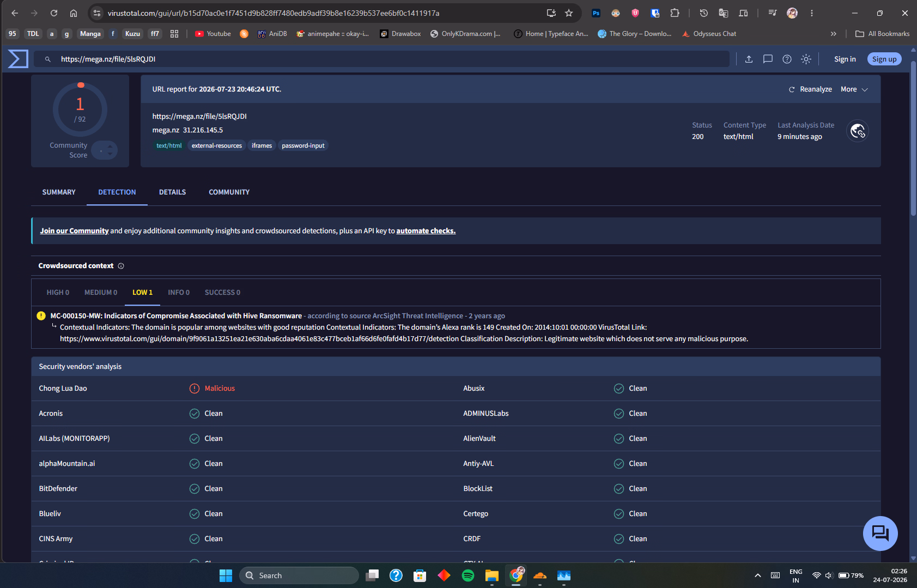Switch to the DETAILS tab
Screen dimensions: 917x588
pos(172,192)
